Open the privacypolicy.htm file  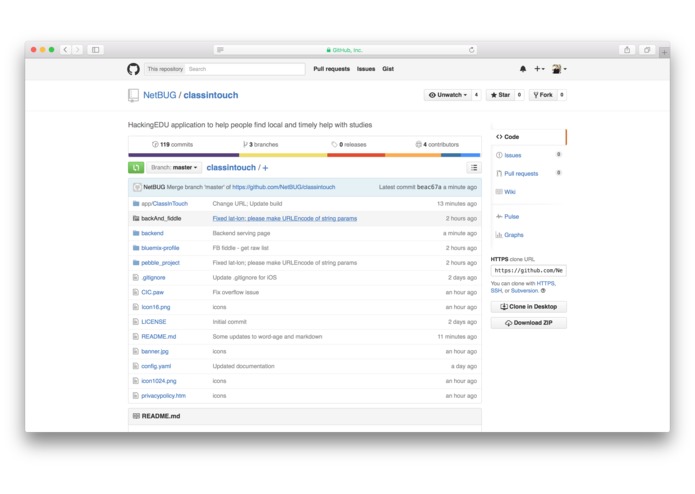163,396
